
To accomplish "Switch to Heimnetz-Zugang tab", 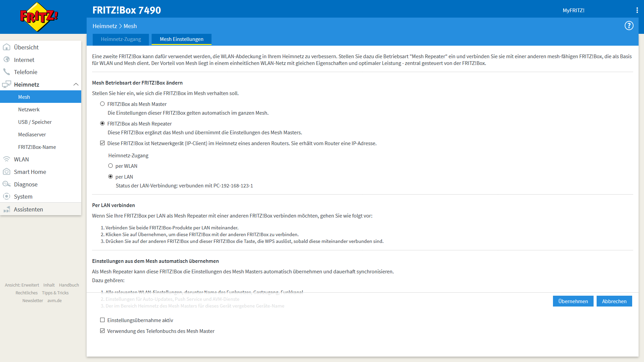I will (x=121, y=39).
